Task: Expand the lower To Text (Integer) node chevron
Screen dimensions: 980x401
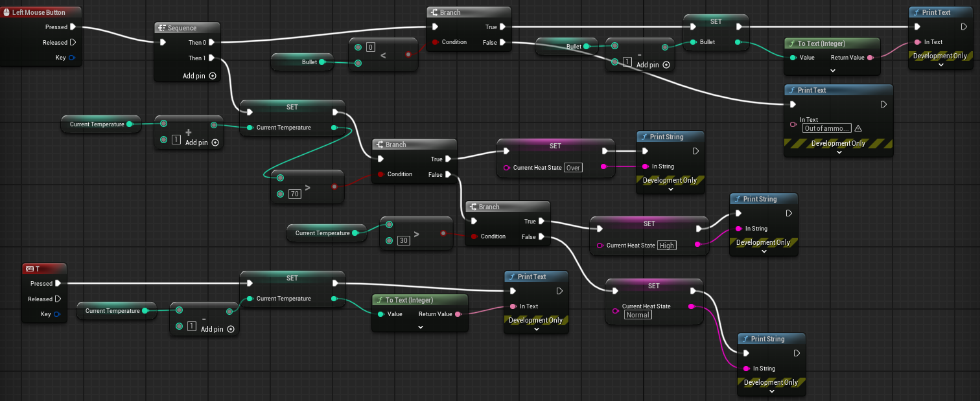Action: click(420, 327)
